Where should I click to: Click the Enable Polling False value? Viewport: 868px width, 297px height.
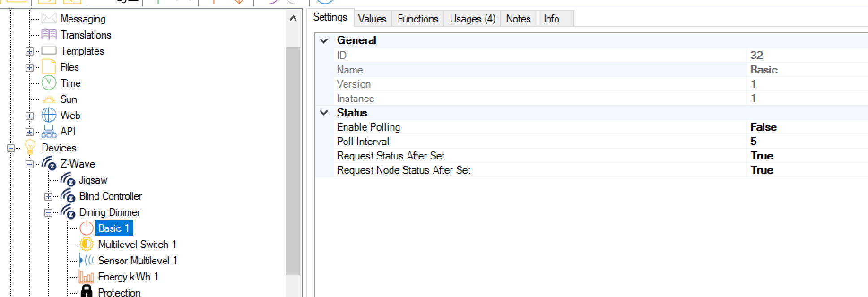763,127
